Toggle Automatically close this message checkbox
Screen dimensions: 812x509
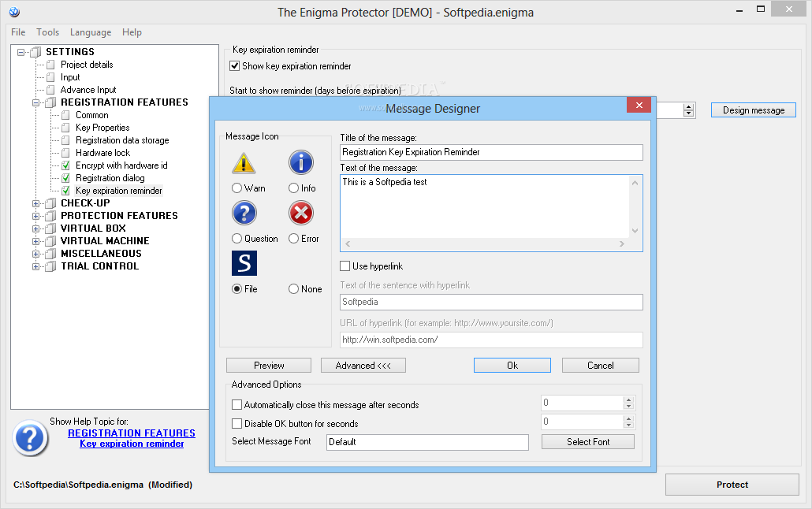click(237, 405)
